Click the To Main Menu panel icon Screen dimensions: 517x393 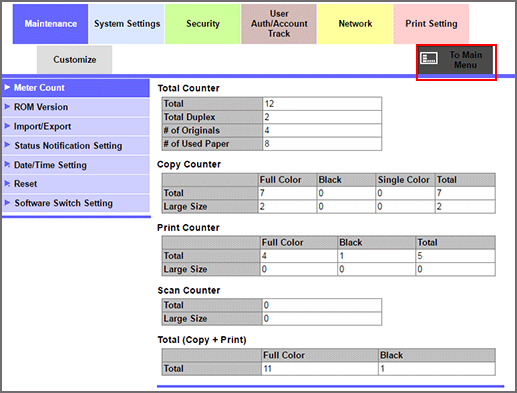(x=429, y=58)
